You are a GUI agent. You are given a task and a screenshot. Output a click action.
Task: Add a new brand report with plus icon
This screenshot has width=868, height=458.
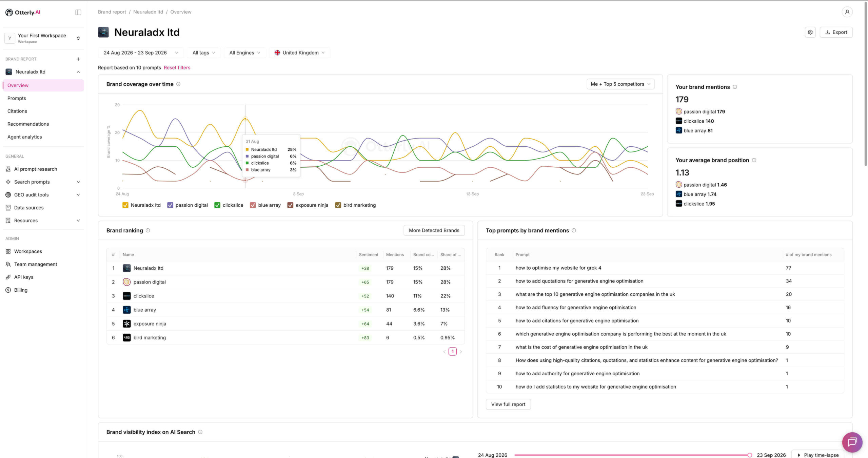pos(78,59)
